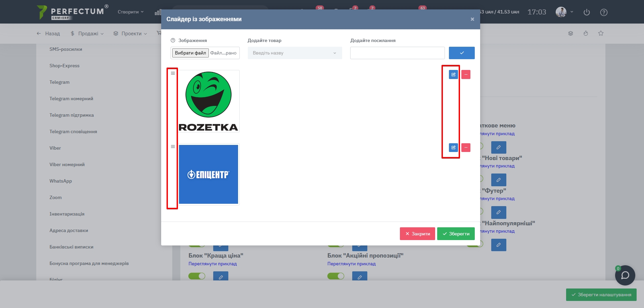644x308 pixels.
Task: Delete the Епіцентр slide with red minus
Action: point(466,148)
